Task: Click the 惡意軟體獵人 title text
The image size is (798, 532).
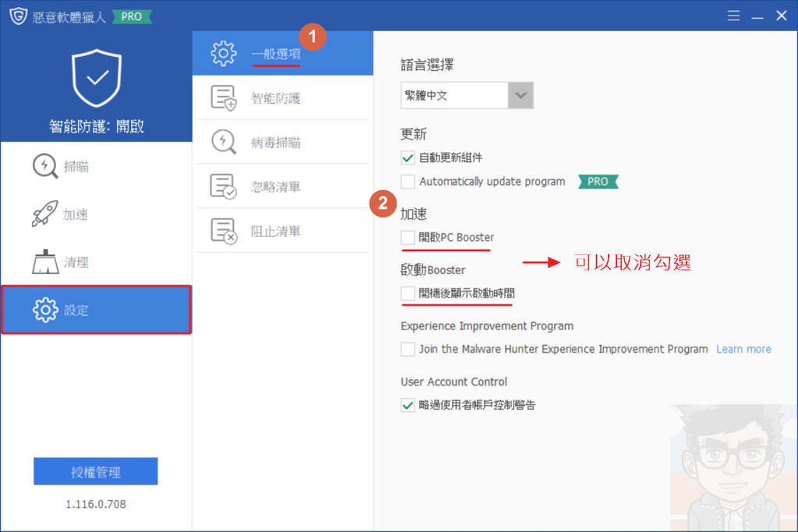Action: pos(69,17)
